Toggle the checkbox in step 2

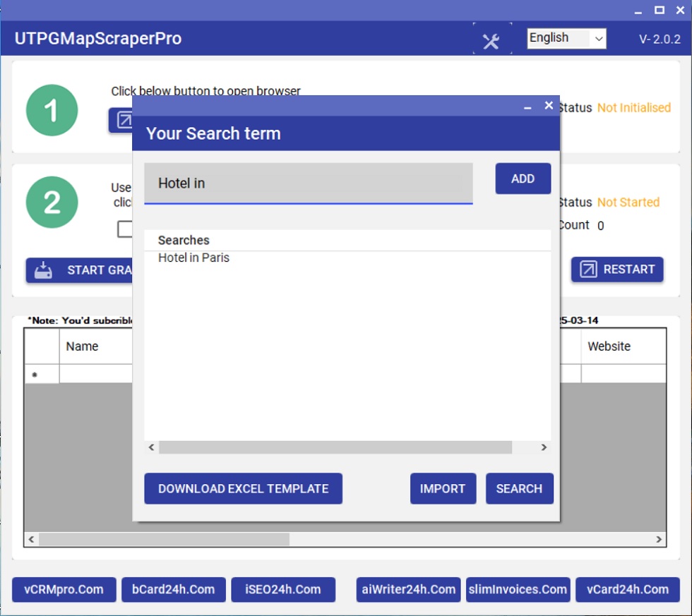[125, 229]
